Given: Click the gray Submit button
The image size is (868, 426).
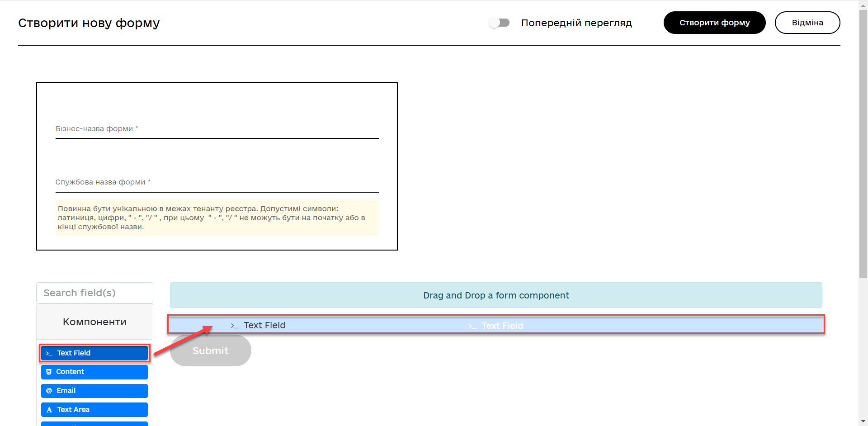Looking at the screenshot, I should click(x=210, y=350).
